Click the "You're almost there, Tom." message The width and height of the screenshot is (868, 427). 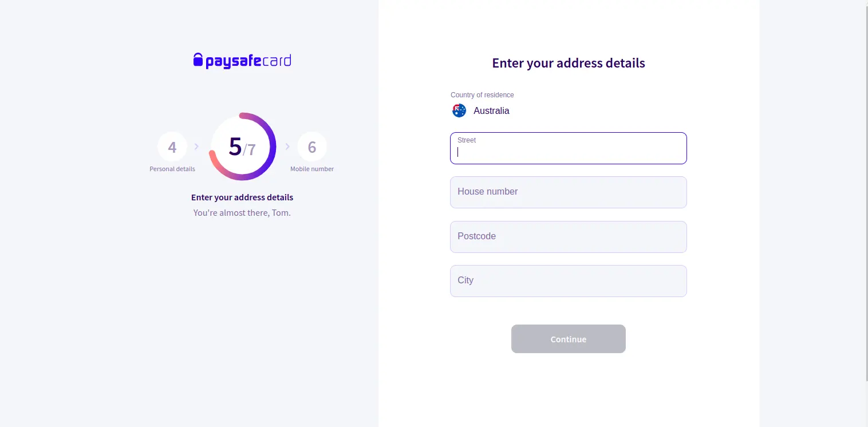pyautogui.click(x=242, y=213)
